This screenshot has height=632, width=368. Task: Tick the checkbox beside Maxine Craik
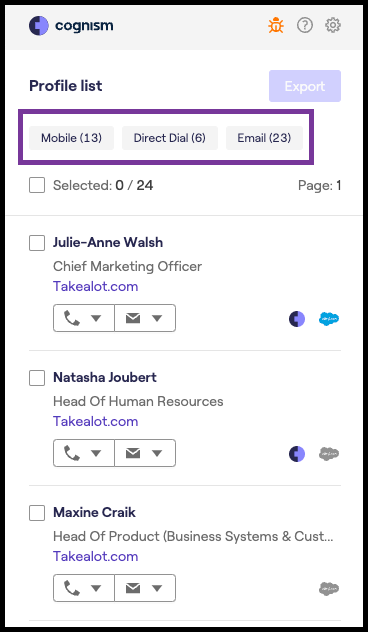click(x=37, y=513)
